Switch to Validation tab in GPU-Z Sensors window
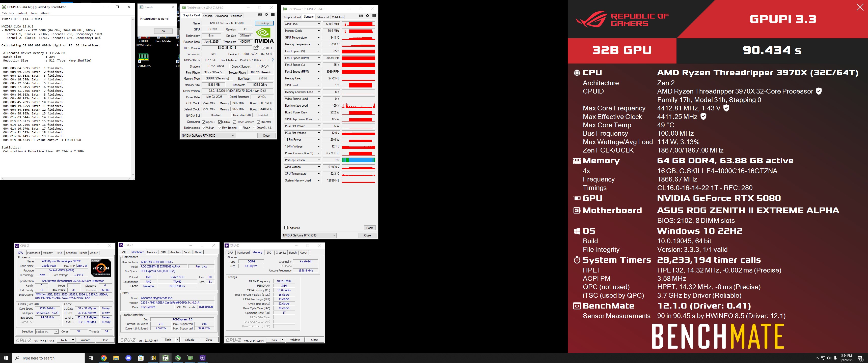 (x=338, y=17)
